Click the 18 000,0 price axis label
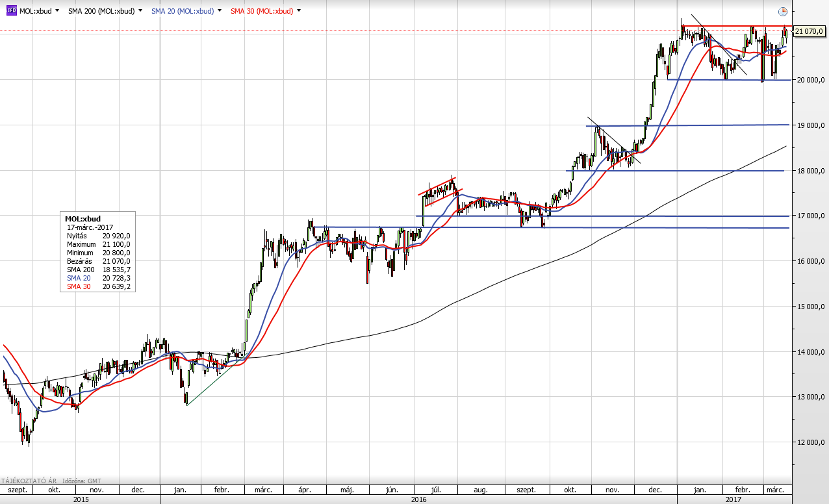This screenshot has width=829, height=504. pyautogui.click(x=810, y=171)
